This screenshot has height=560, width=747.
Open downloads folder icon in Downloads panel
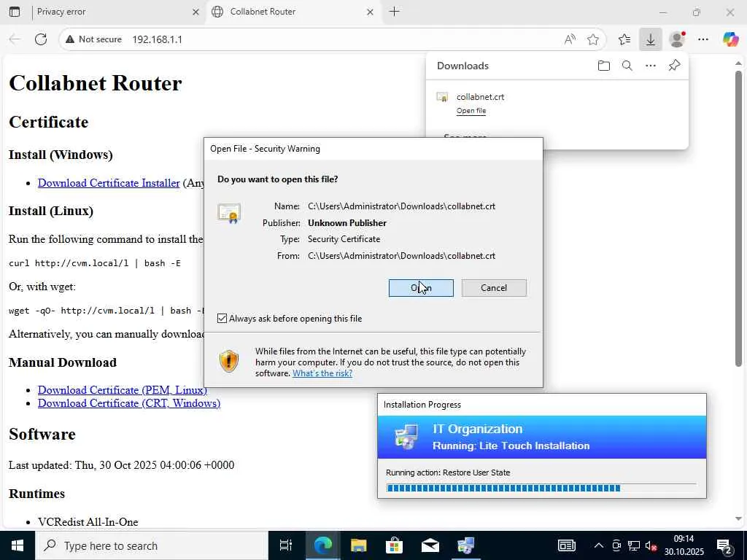[x=603, y=66]
